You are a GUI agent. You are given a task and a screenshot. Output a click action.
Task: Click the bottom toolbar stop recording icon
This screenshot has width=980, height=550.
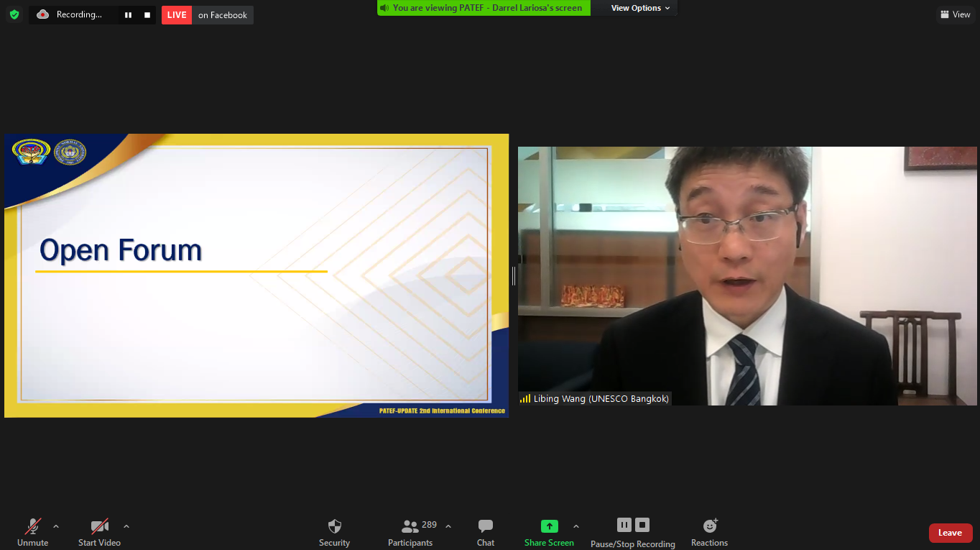point(642,525)
